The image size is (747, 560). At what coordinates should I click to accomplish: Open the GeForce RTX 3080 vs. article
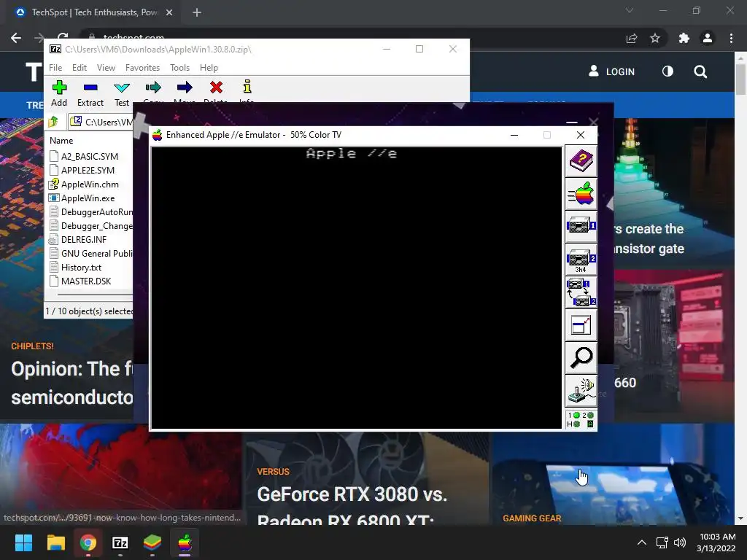pyautogui.click(x=352, y=506)
